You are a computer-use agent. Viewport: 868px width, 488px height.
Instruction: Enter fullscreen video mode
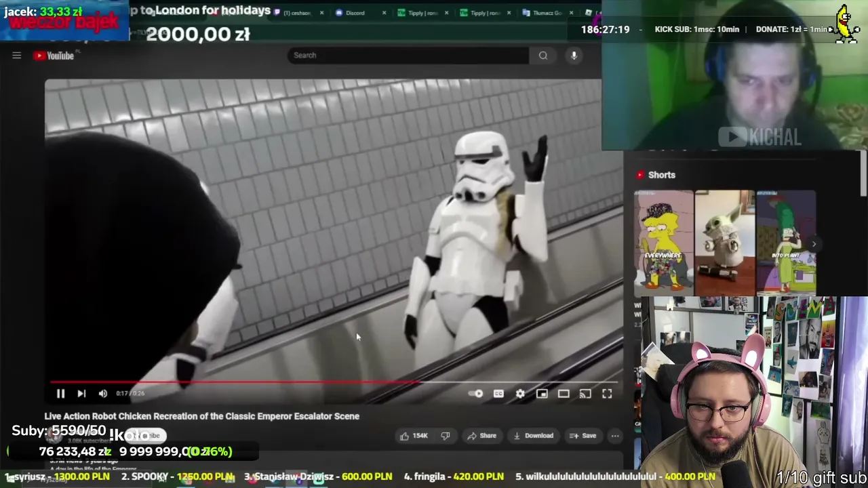607,394
